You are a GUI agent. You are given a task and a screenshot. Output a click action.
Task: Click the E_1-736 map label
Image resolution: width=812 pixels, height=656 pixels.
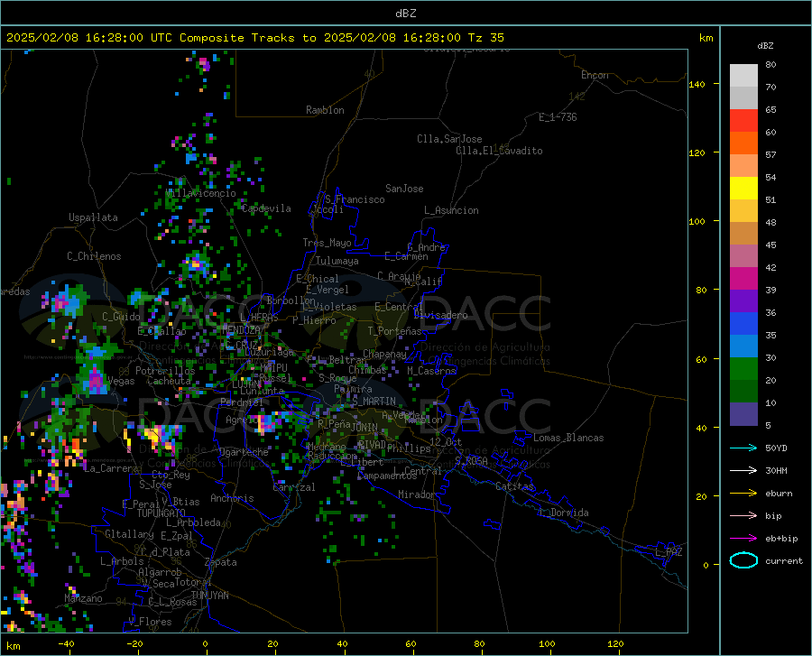[x=558, y=117]
